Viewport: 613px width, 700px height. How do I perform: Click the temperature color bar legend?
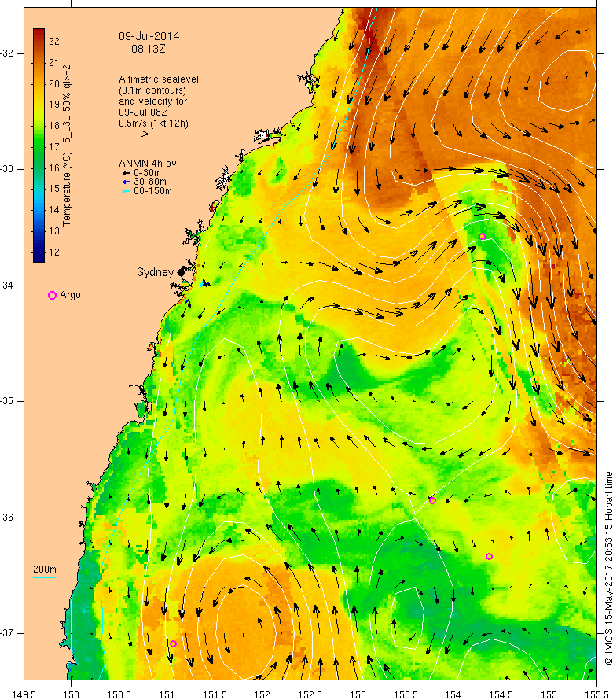click(39, 146)
